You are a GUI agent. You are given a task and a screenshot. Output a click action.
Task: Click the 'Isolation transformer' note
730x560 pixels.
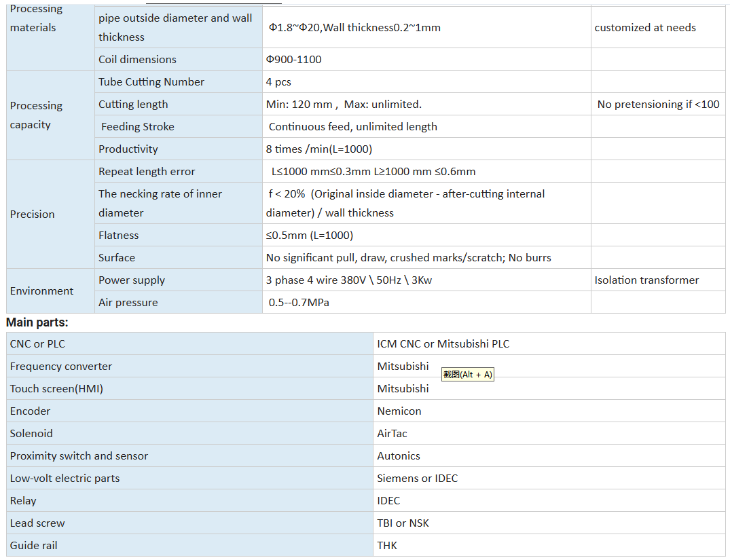(x=646, y=280)
